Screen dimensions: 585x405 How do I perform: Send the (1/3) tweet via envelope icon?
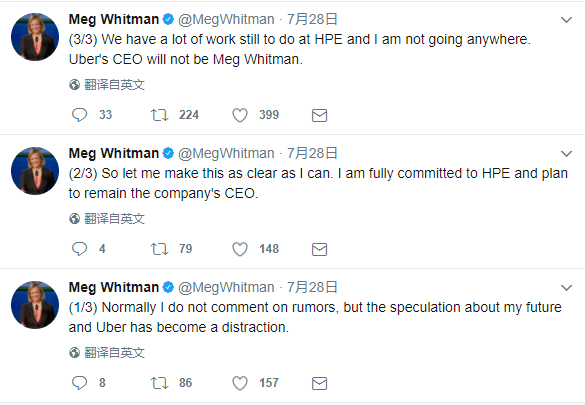pos(319,383)
